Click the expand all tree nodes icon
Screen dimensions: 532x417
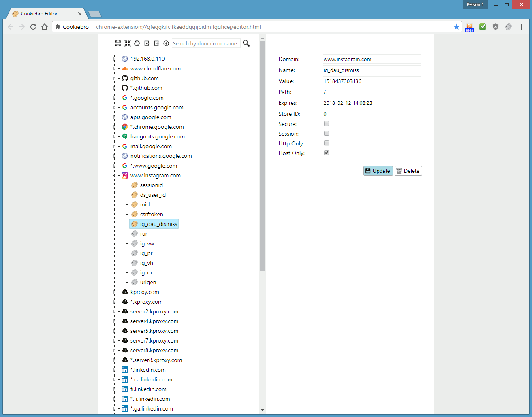118,43
